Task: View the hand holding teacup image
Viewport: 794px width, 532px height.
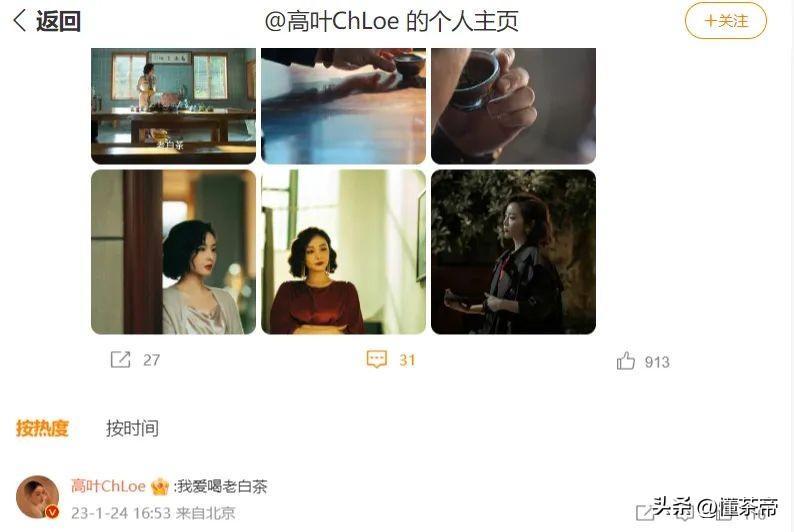Action: [513, 106]
